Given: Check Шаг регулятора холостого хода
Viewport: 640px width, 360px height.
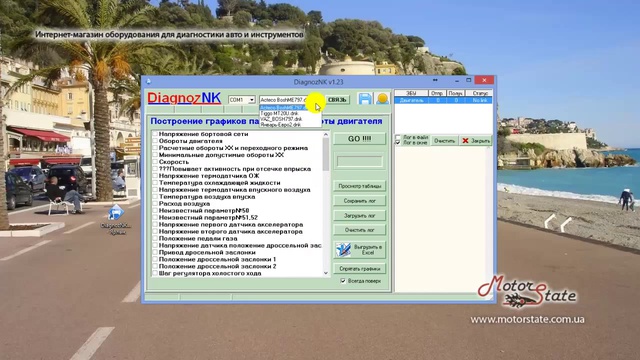Looking at the screenshot, I should [x=155, y=273].
